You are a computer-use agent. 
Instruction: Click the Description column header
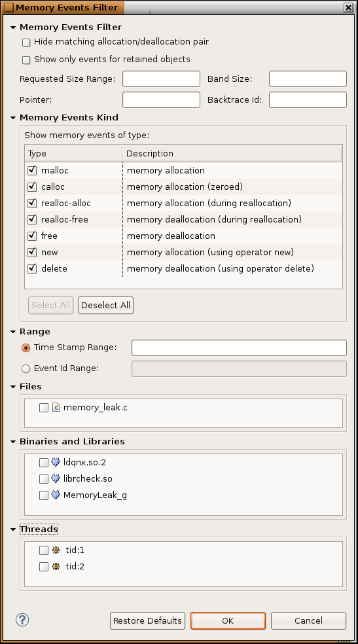click(x=232, y=154)
